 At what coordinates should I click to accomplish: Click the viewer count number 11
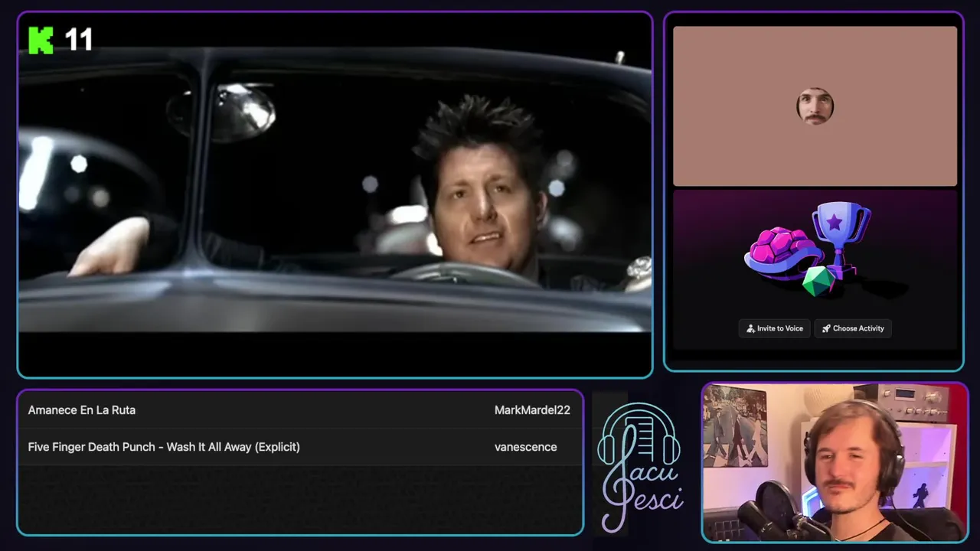click(x=78, y=40)
